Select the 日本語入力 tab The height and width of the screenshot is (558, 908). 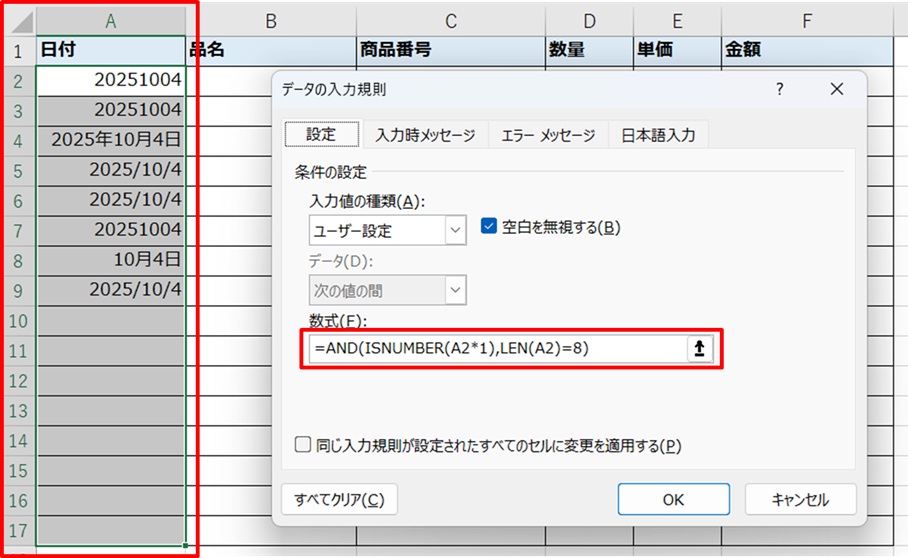[x=657, y=135]
